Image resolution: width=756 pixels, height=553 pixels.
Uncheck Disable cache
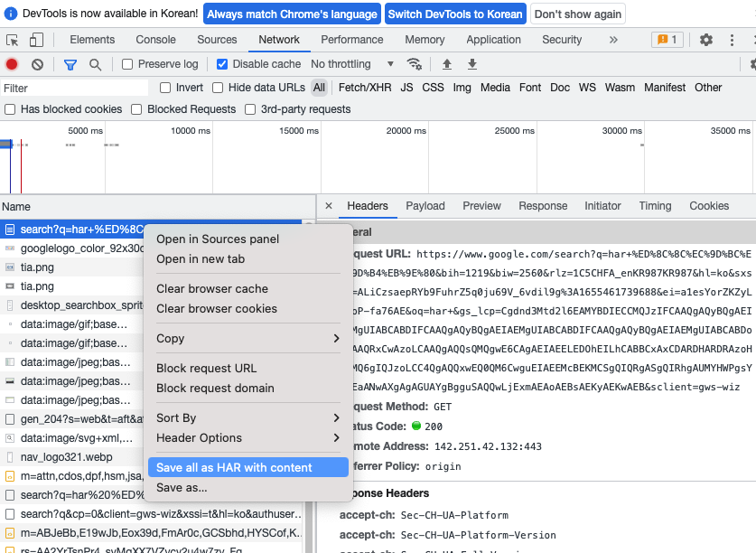tap(222, 64)
